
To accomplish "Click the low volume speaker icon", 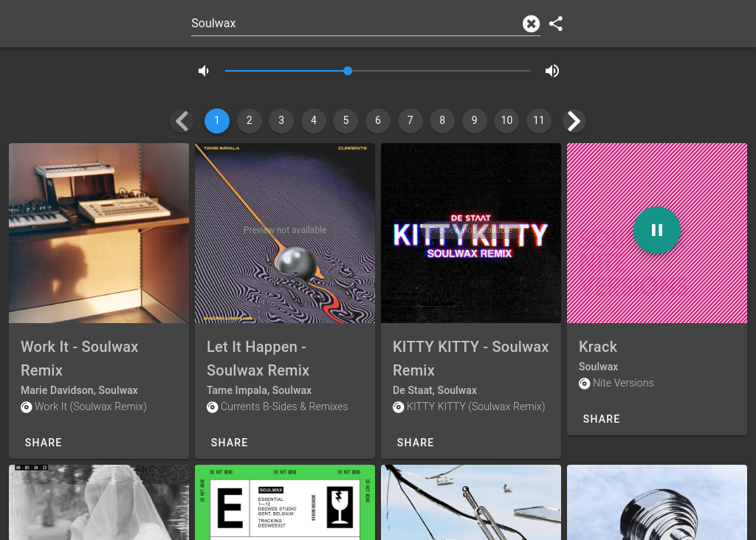I will click(x=204, y=71).
